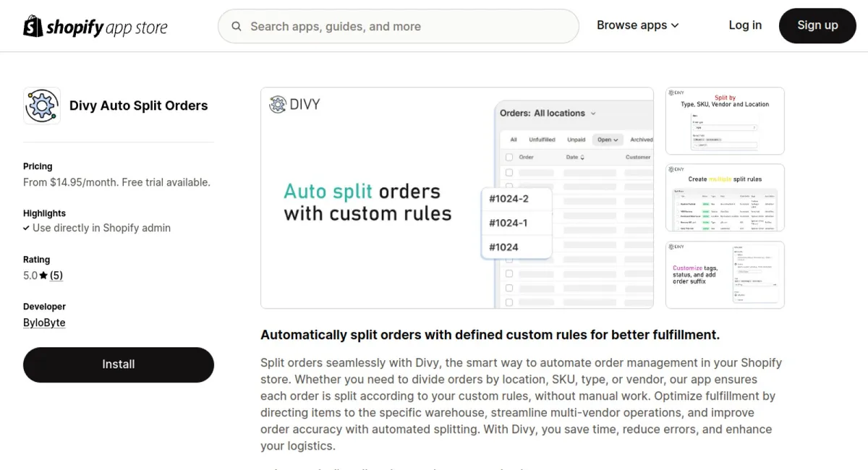868x470 pixels.
Task: Click the From $14.95/month pricing text
Action: [116, 182]
